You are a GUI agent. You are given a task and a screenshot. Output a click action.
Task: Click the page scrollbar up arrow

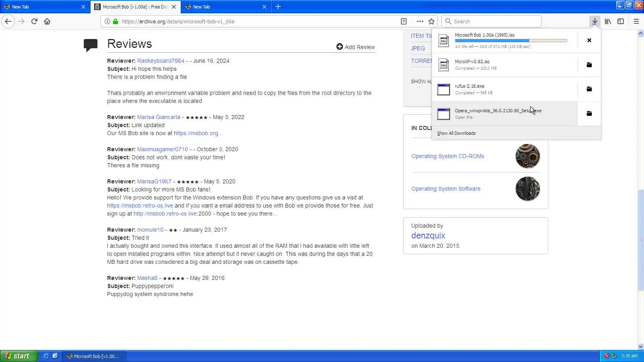640,33
